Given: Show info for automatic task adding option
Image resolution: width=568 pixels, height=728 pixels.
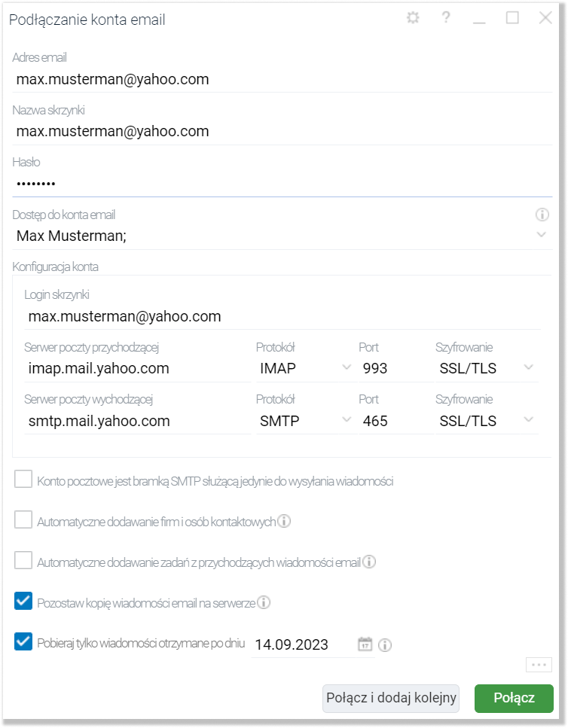Looking at the screenshot, I should click(370, 562).
